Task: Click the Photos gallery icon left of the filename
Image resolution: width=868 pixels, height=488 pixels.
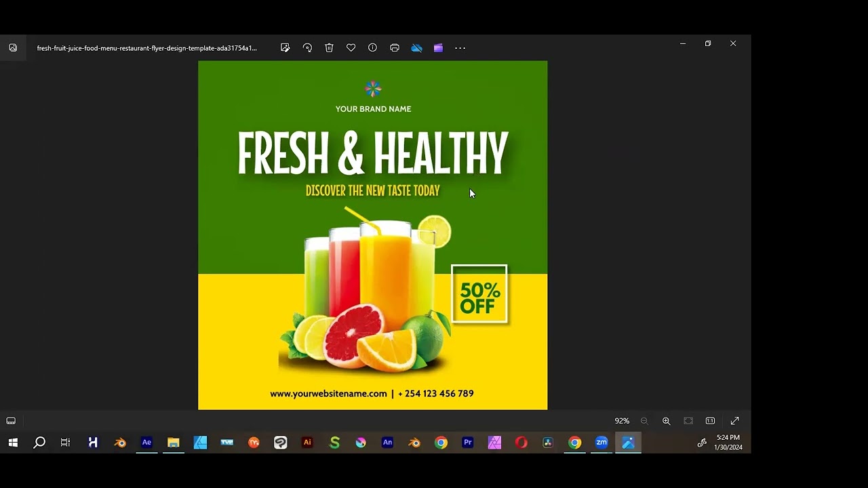Action: click(x=13, y=48)
